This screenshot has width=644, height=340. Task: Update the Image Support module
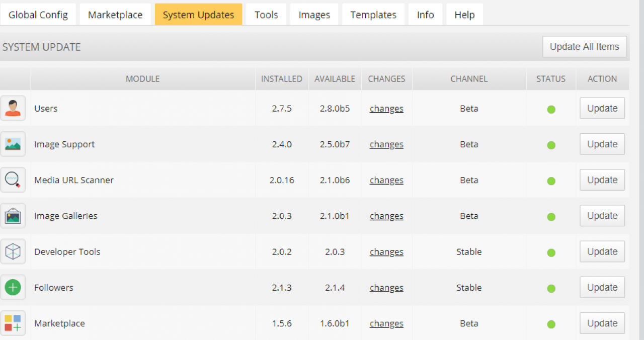point(602,144)
